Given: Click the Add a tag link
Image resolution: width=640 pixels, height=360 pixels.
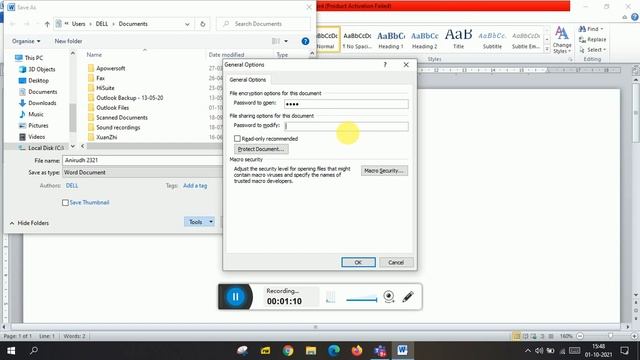Looking at the screenshot, I should [195, 186].
